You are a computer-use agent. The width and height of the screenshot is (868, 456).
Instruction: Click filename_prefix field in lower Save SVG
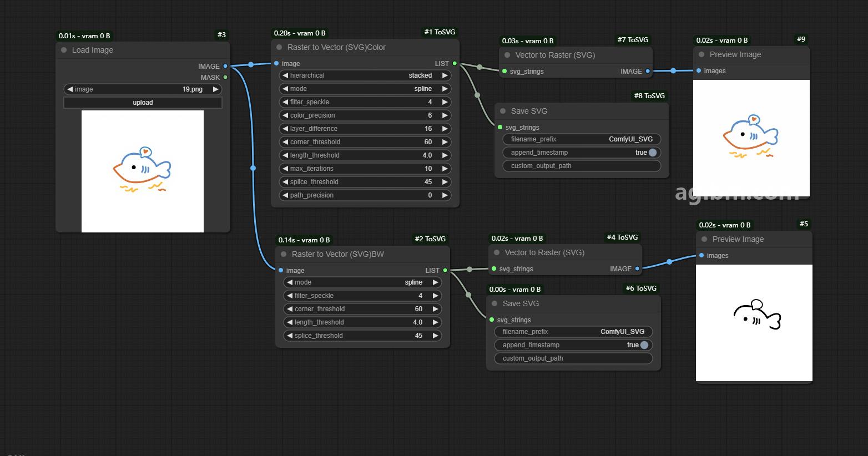(x=573, y=332)
